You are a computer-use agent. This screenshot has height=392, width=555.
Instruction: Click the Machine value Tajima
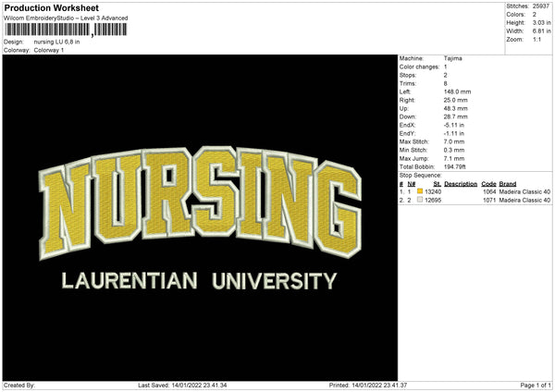pyautogui.click(x=453, y=58)
